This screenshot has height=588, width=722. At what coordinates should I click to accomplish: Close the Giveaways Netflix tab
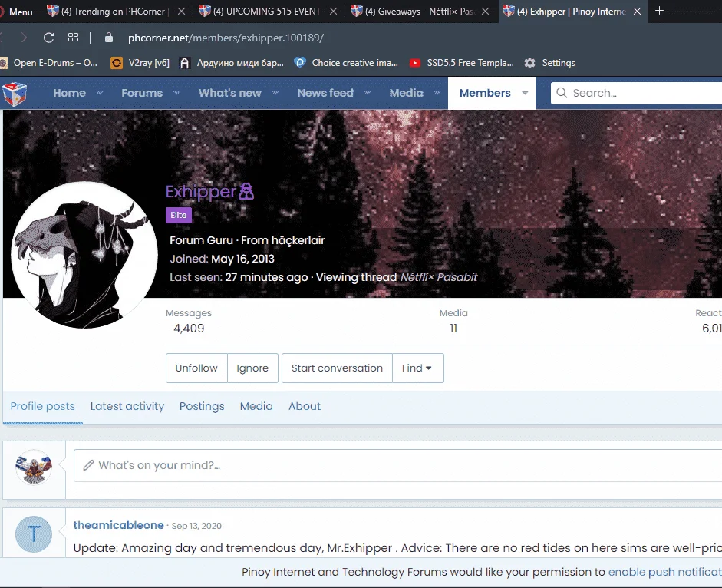(486, 11)
